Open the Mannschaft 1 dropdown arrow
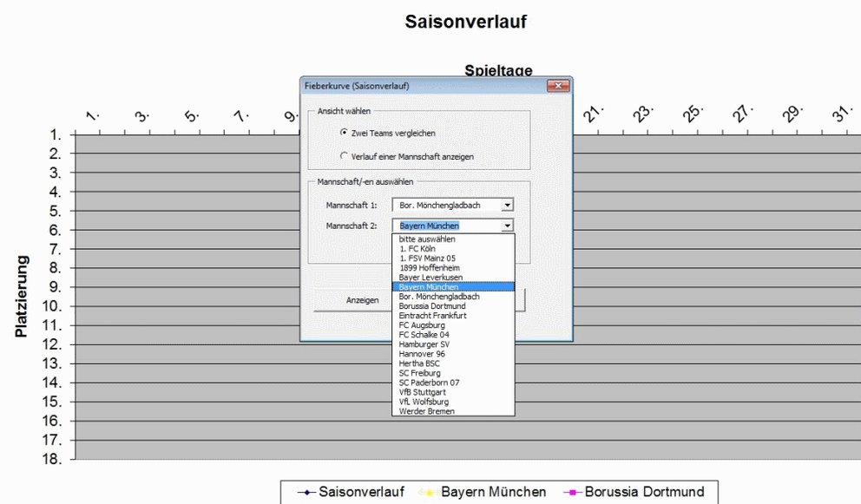The image size is (861, 504). 508,205
